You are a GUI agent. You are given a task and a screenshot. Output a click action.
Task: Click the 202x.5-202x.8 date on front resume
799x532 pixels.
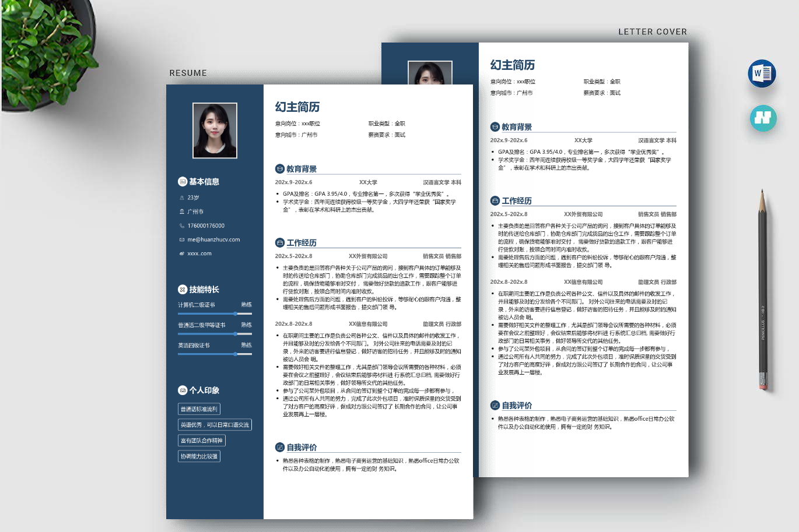294,256
